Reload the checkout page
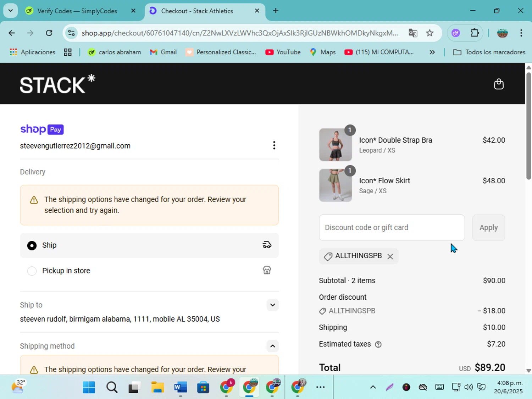The width and height of the screenshot is (532, 399). click(49, 33)
